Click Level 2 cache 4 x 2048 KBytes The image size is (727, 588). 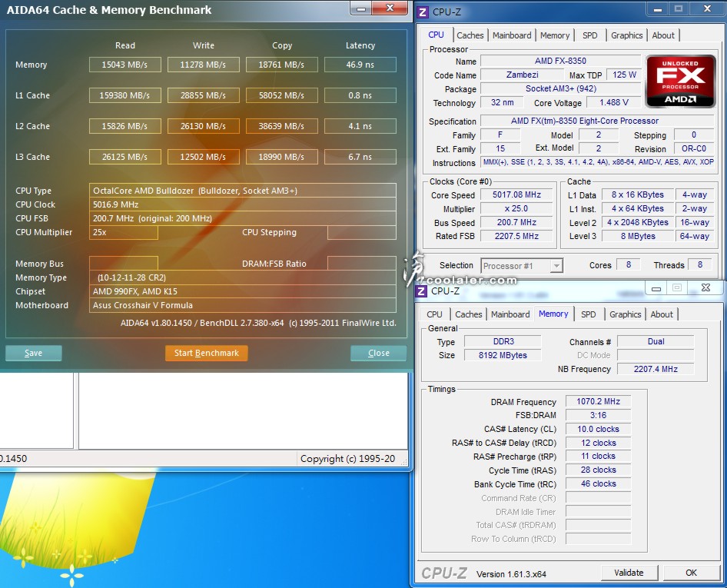coord(638,223)
